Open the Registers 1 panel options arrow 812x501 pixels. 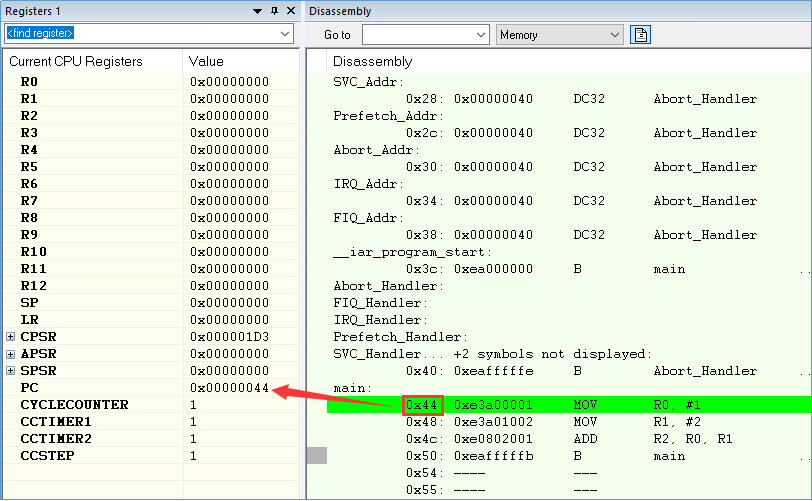[x=257, y=11]
